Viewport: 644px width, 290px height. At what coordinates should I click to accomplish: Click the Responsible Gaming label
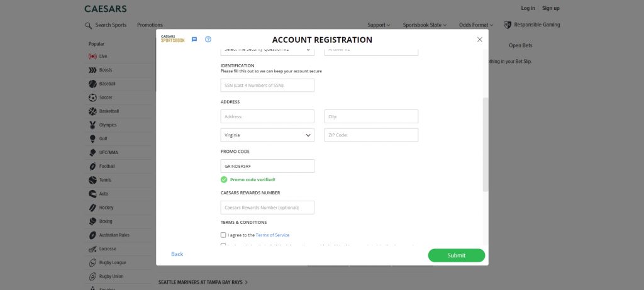pos(537,25)
